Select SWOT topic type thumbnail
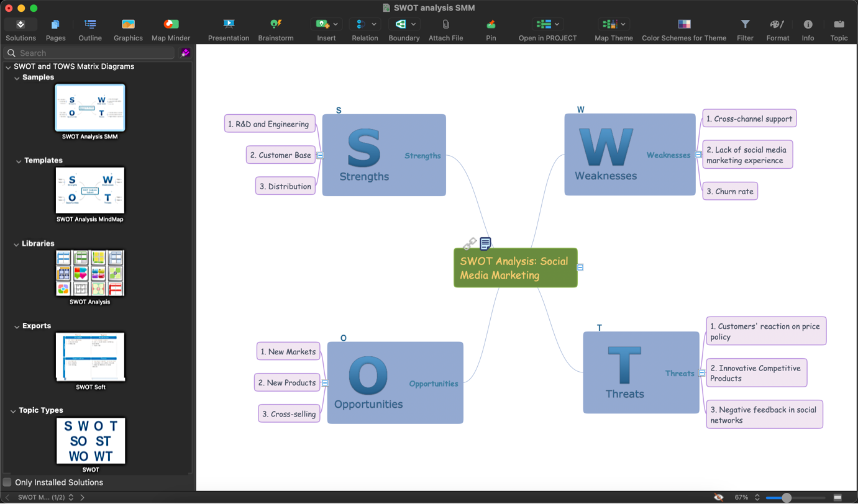The image size is (858, 504). coord(91,441)
